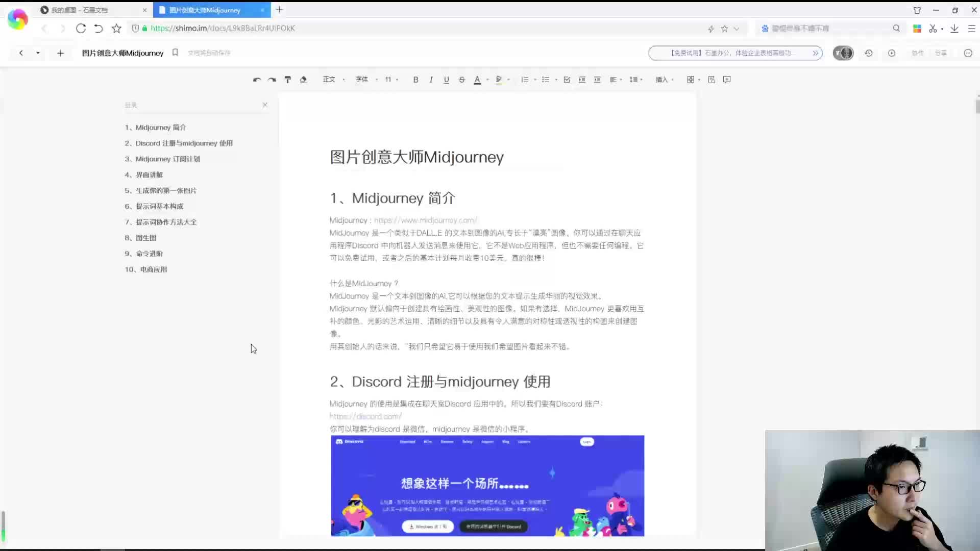Click the Discord homepage screenshot image
Image resolution: width=980 pixels, height=551 pixels.
coord(487,486)
